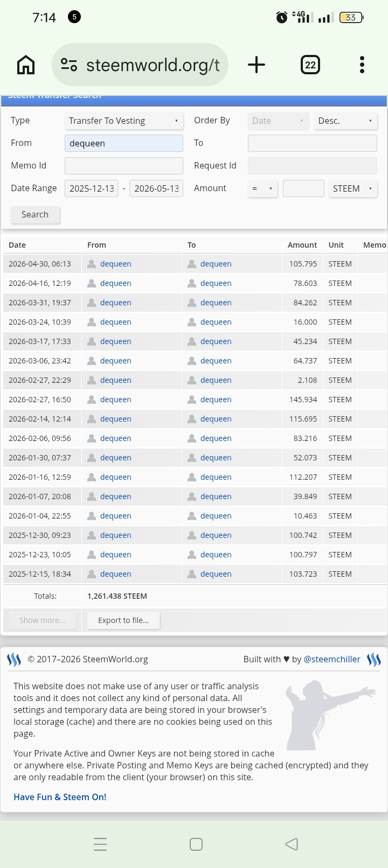388x868 pixels.
Task: Click the Search button
Action: [35, 214]
